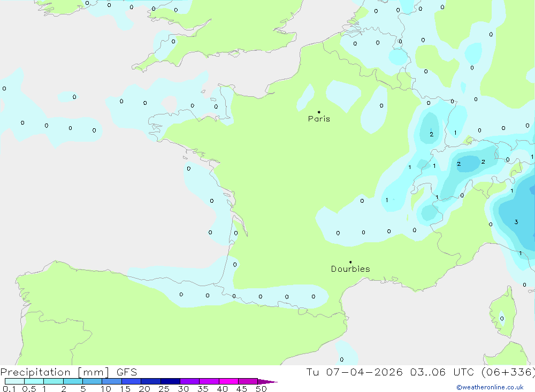This screenshot has width=535, height=392.
Task: Click the legend swatch between 30 and 35
Action: coord(190,381)
